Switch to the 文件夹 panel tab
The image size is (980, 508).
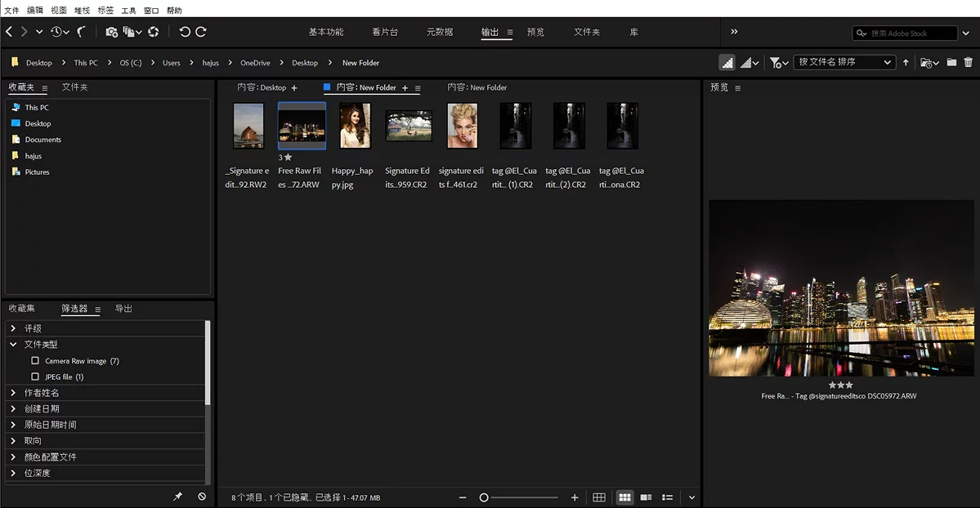pyautogui.click(x=75, y=87)
